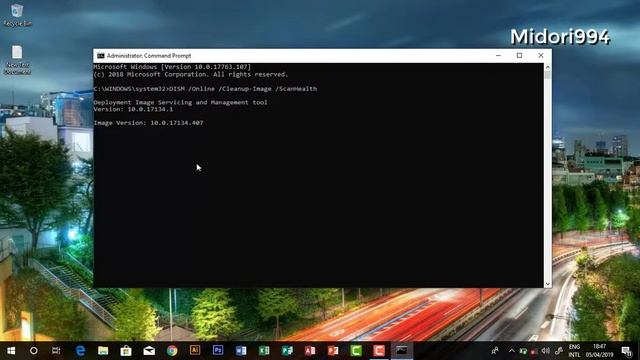
Task: Open File Explorer from the taskbar
Action: pos(103,351)
